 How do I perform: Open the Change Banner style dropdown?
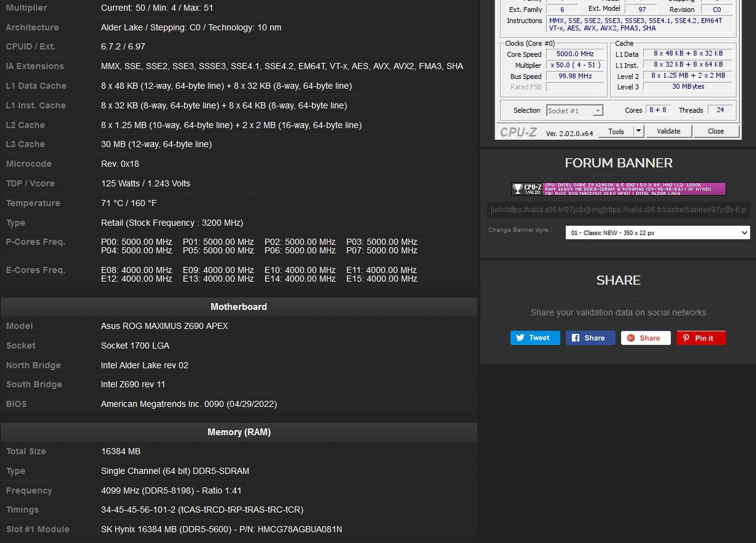pos(658,233)
